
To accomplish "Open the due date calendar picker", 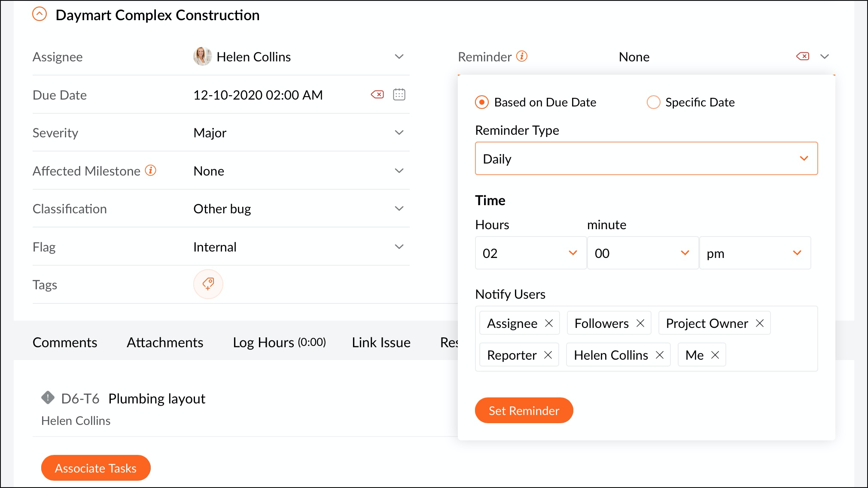I will 399,94.
